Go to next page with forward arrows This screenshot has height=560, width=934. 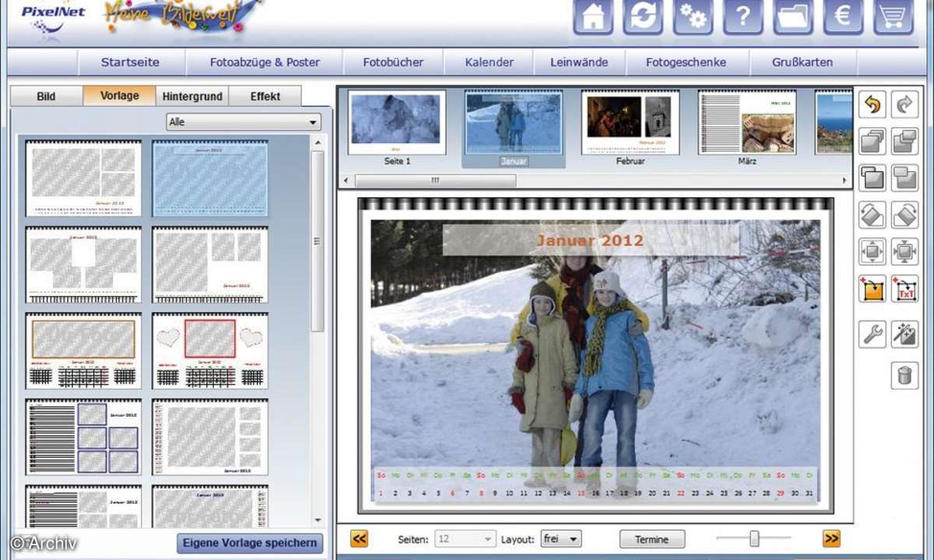831,538
